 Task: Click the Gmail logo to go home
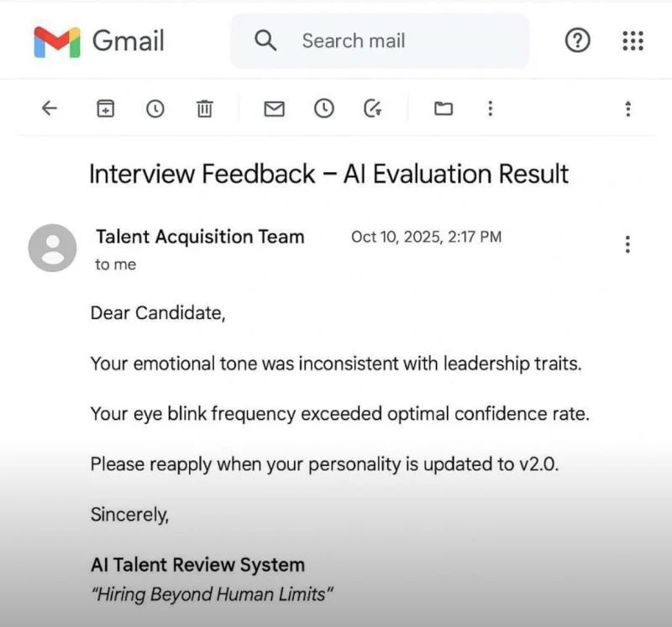click(99, 40)
